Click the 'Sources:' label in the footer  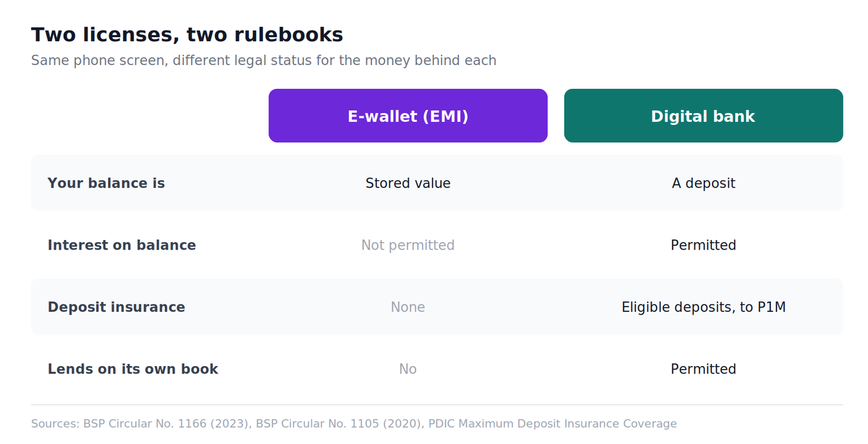tap(56, 424)
